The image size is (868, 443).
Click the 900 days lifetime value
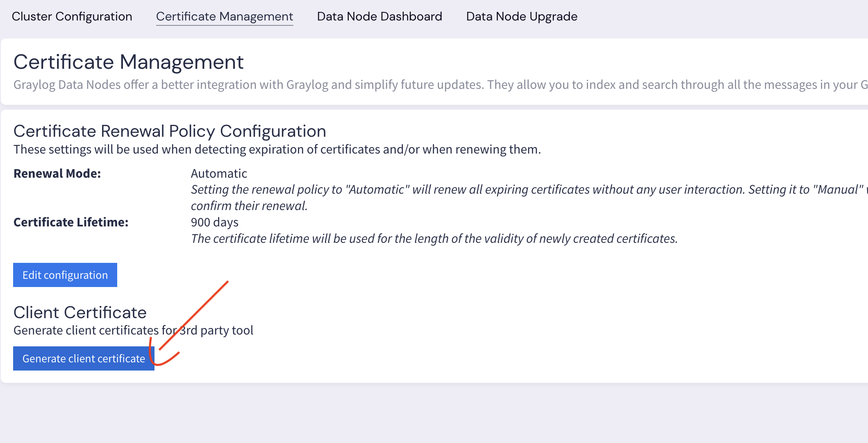coord(214,222)
